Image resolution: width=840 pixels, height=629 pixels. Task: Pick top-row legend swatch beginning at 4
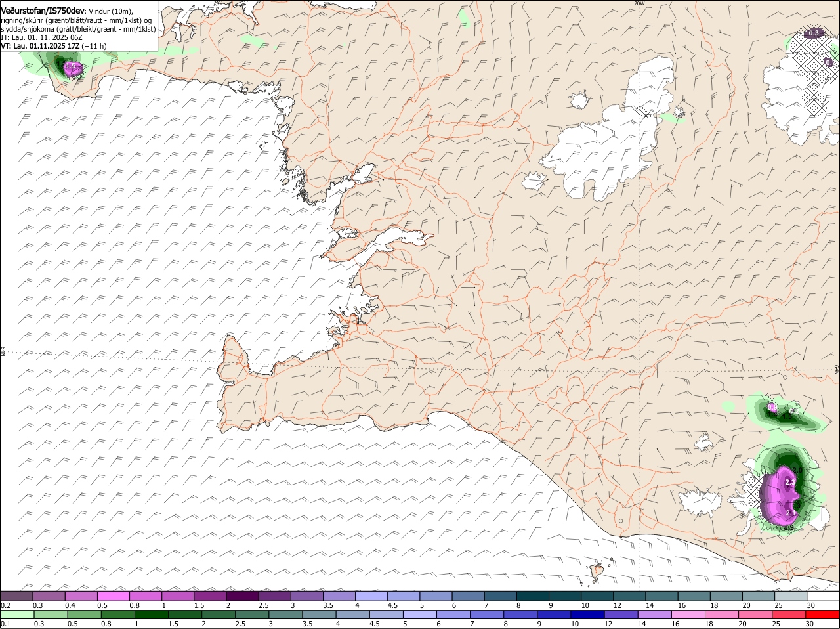(x=371, y=596)
